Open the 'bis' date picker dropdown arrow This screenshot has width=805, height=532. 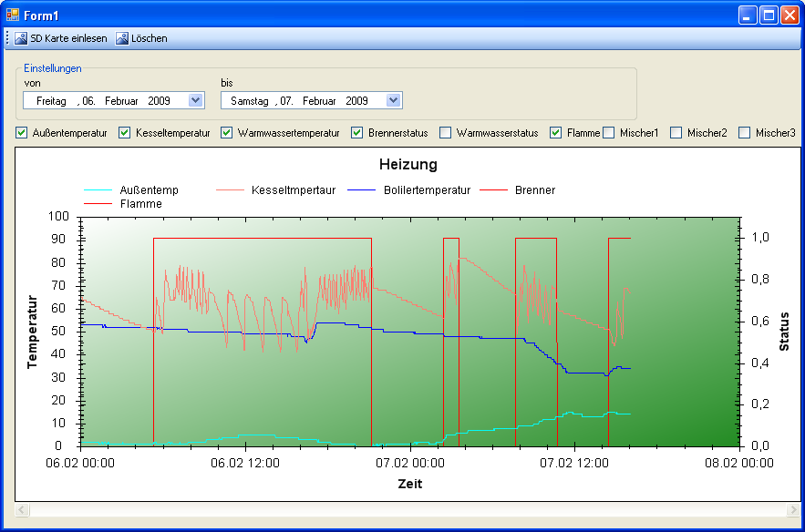pos(393,100)
